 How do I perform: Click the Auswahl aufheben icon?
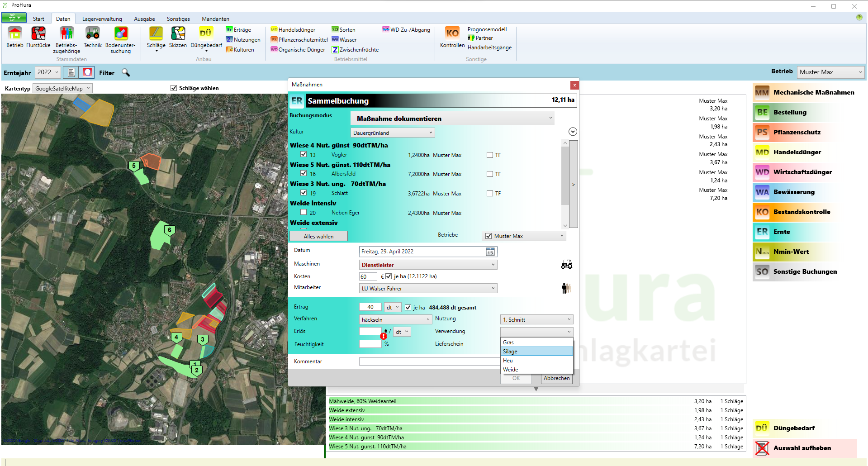pos(762,448)
